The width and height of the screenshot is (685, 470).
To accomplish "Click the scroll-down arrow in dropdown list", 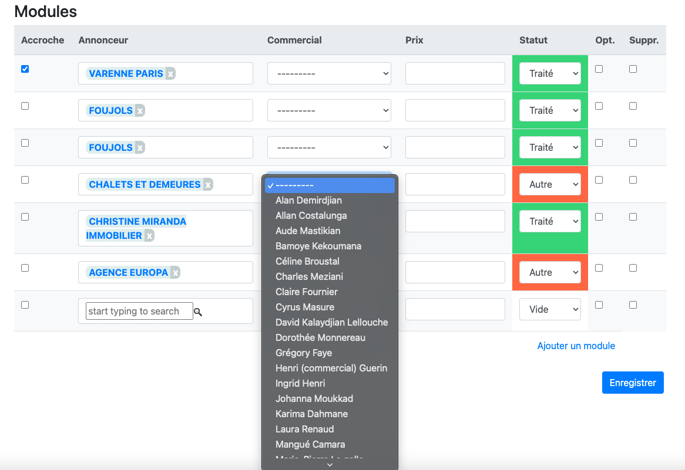I will coord(329,464).
